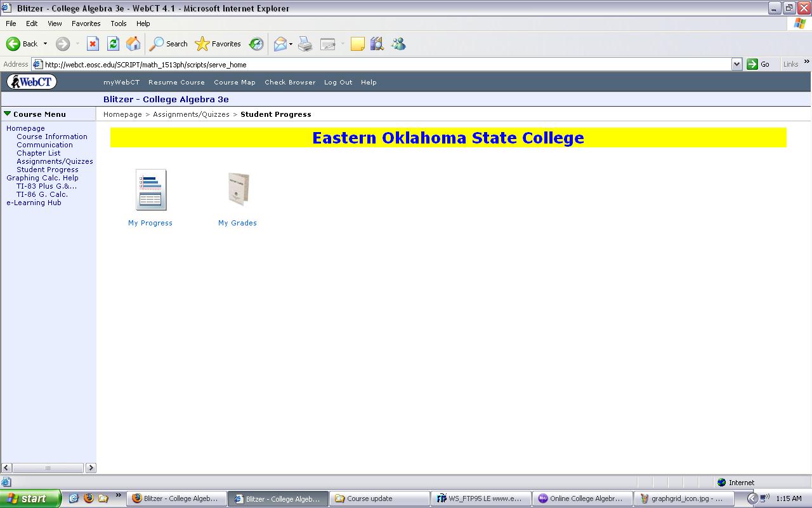Go to browser Home page icon
The height and width of the screenshot is (508, 812).
tap(133, 44)
